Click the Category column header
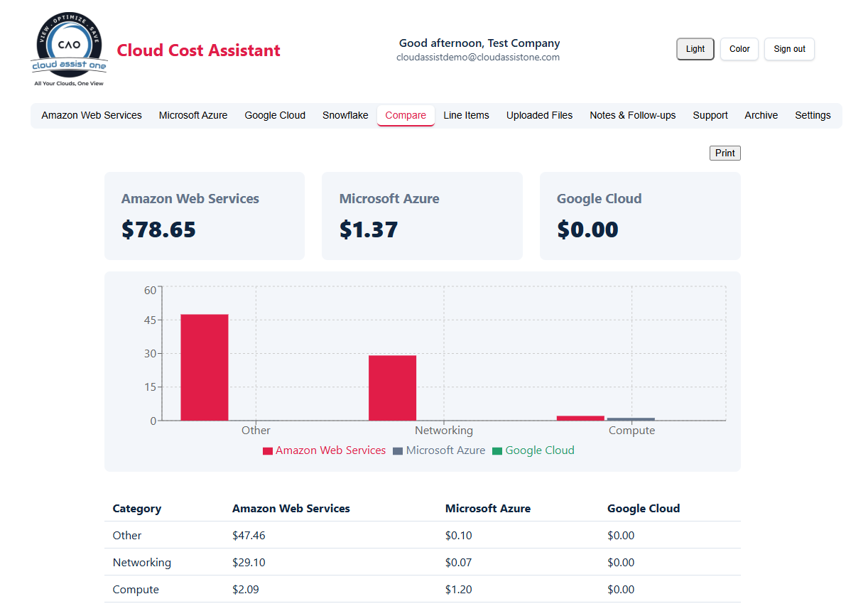Screen dimensions: 868x616 [x=137, y=509]
